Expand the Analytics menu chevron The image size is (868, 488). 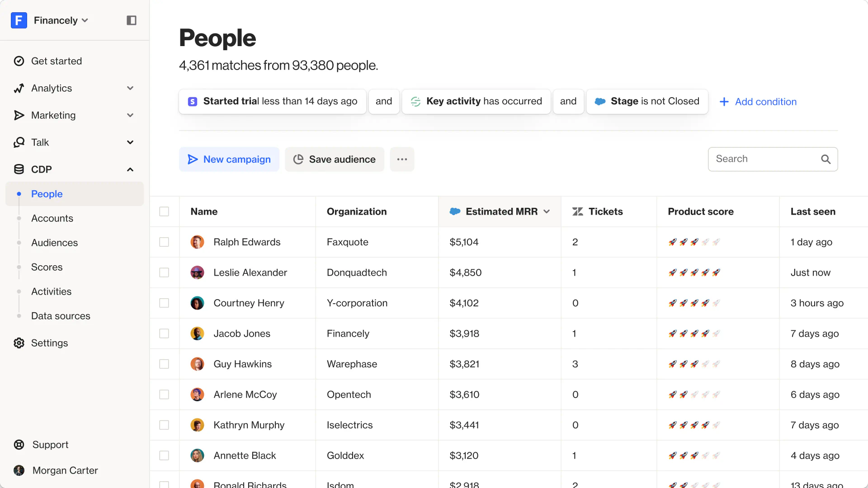click(x=130, y=88)
